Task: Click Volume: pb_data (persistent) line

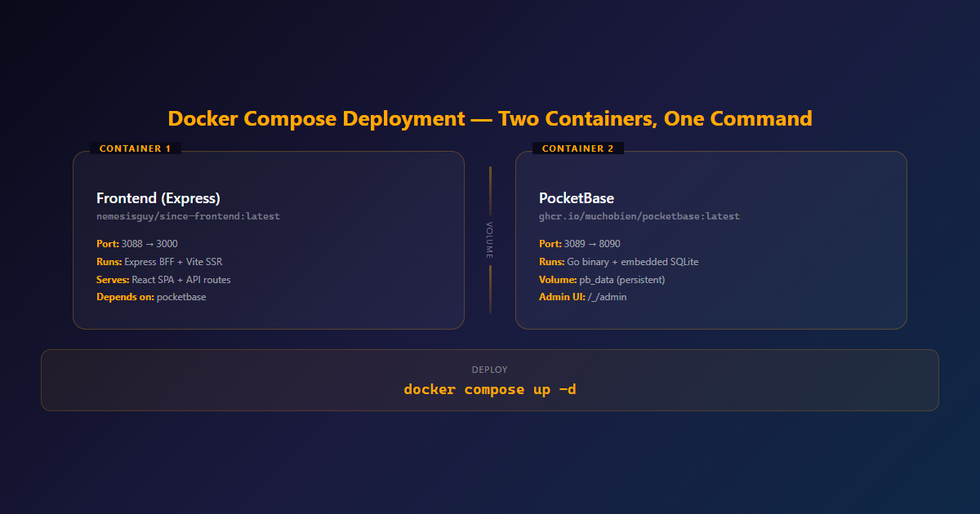Action: click(x=602, y=280)
